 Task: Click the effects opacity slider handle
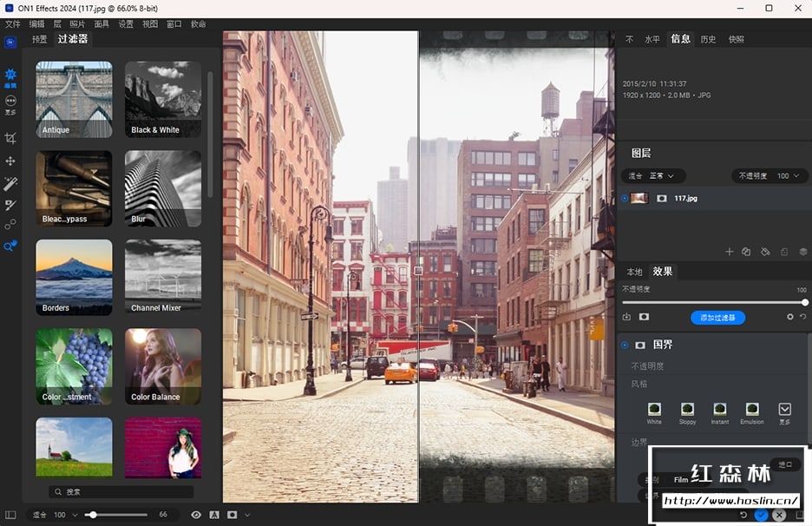(804, 302)
